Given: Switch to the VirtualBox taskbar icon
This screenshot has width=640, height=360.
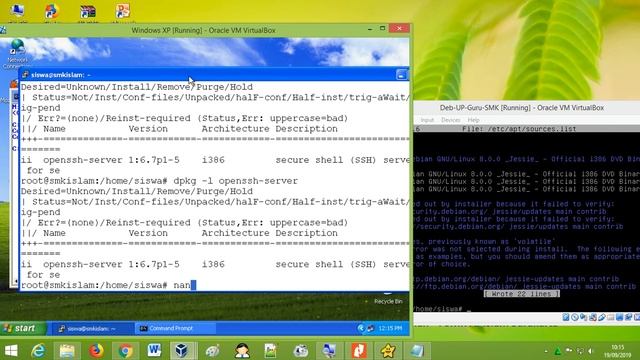Looking at the screenshot, I should click(182, 351).
